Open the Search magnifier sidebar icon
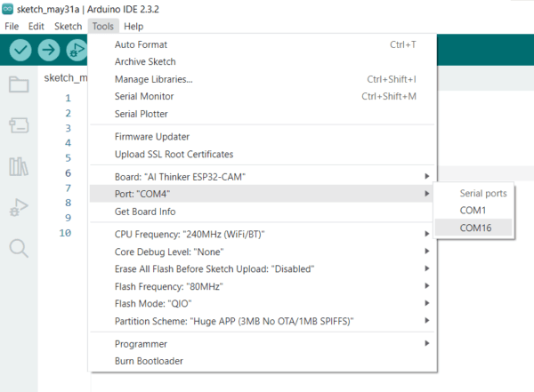534x392 pixels. coord(19,248)
